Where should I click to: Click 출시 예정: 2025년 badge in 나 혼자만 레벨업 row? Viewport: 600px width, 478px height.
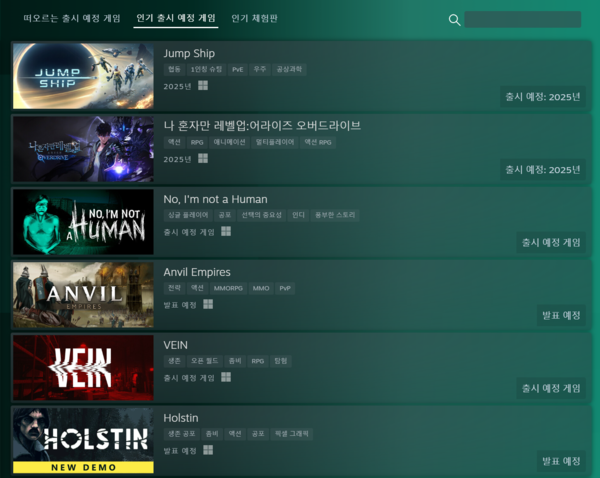pyautogui.click(x=543, y=170)
